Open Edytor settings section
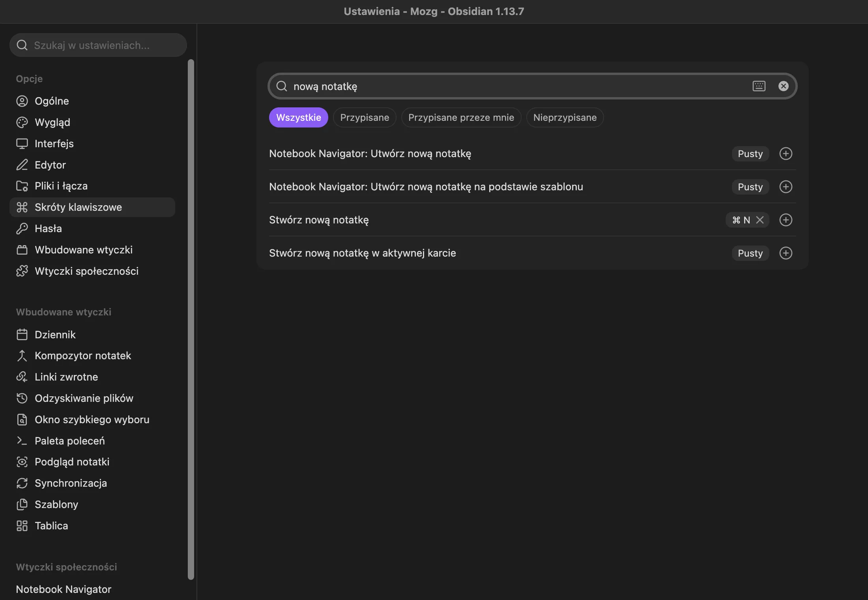868x600 pixels. click(x=92, y=165)
